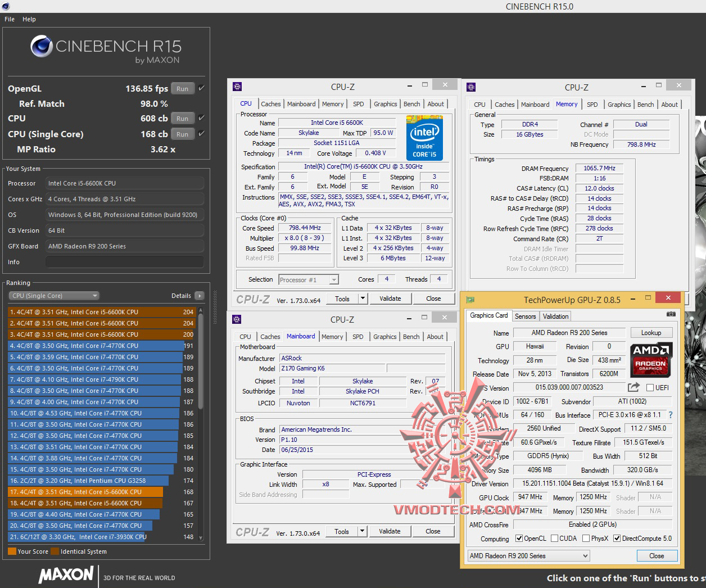Image resolution: width=706 pixels, height=588 pixels.
Task: Open the Validation tab in GPU-Z
Action: 556,316
